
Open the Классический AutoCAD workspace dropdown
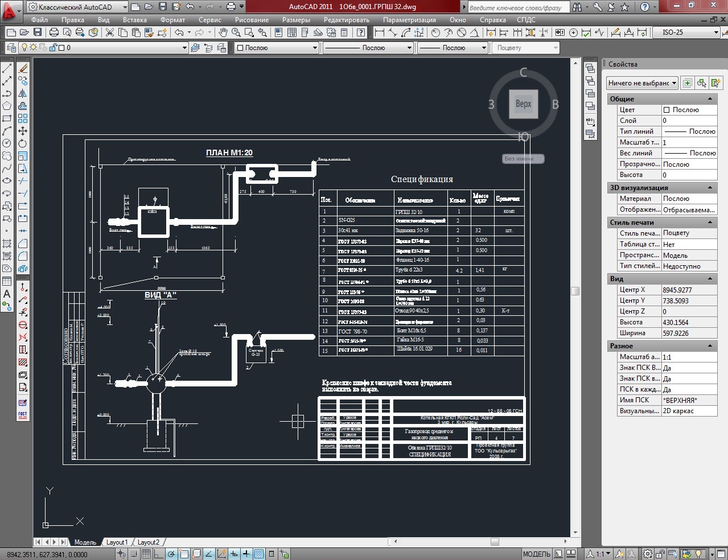77,7
